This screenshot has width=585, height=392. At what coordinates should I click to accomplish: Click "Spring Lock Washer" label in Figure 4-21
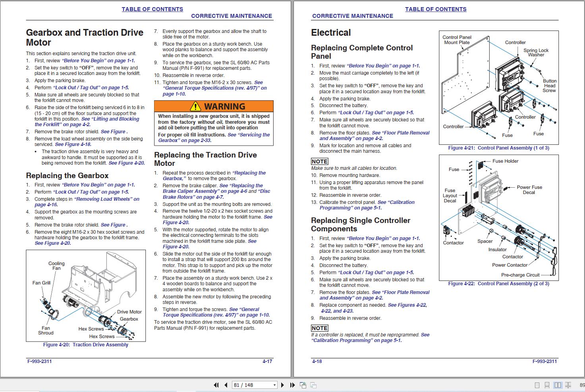pos(536,52)
